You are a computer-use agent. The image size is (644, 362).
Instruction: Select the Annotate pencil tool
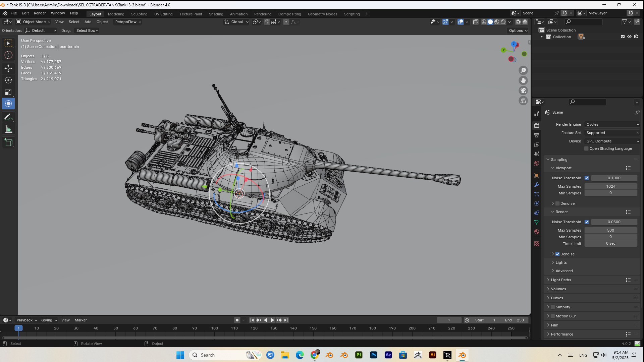pos(8,117)
